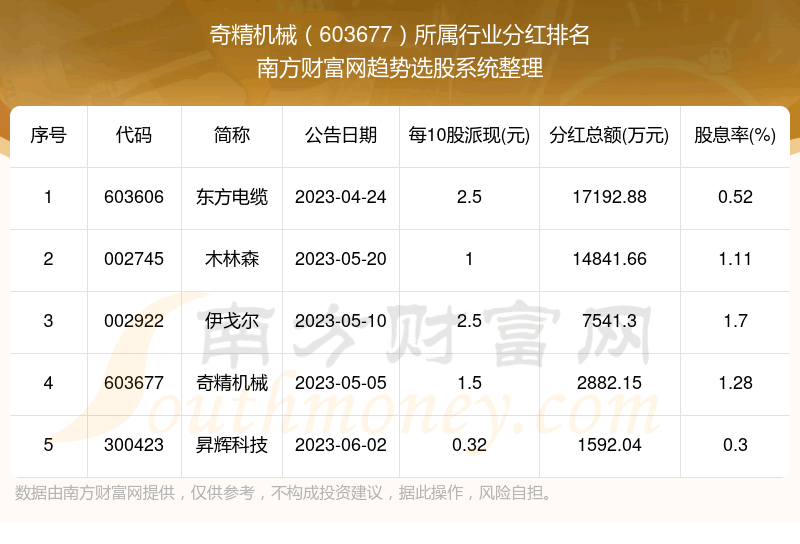Screen dimensions: 800x544
Task: Select stock code 603606
Action: tap(134, 197)
